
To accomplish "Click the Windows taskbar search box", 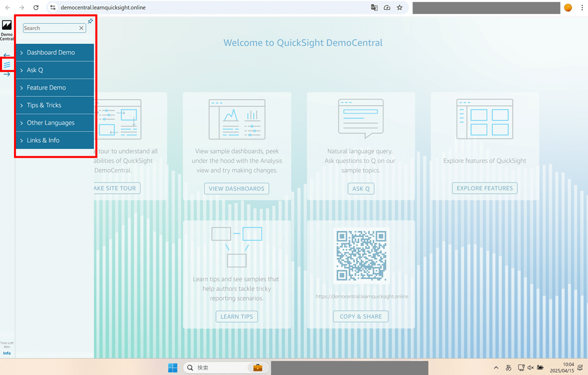I will click(x=226, y=368).
